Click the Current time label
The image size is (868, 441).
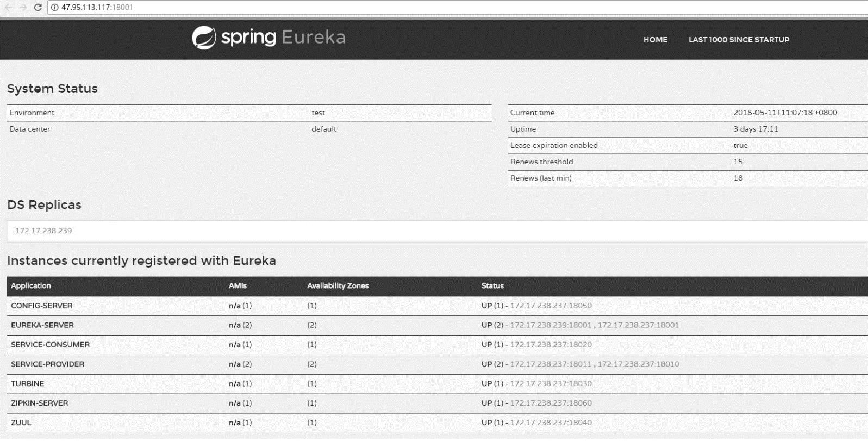533,113
